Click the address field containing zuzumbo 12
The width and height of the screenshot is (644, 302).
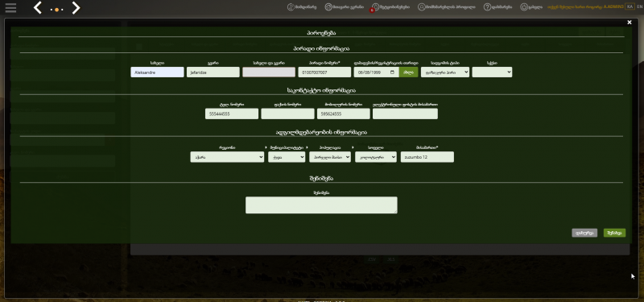coord(427,157)
